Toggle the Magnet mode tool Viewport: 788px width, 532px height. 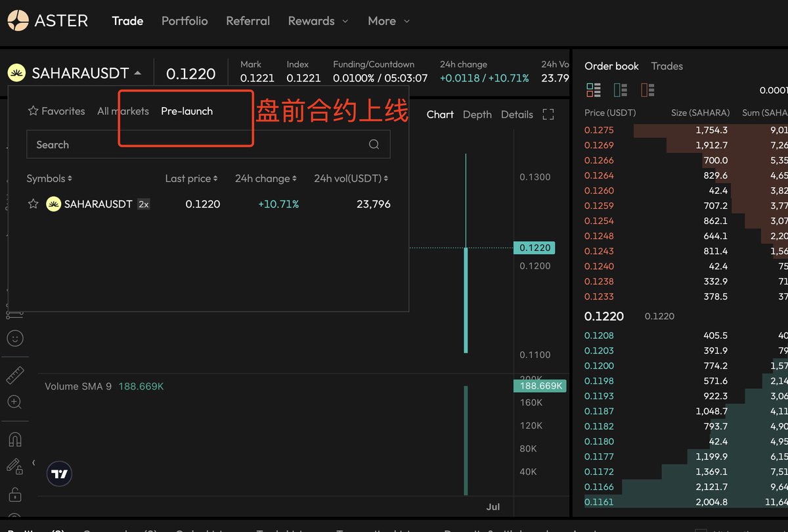click(14, 439)
